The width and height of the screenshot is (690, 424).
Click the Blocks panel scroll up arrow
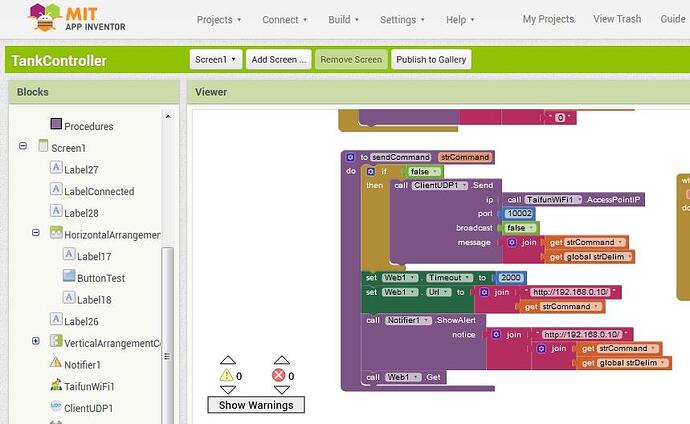(x=168, y=117)
